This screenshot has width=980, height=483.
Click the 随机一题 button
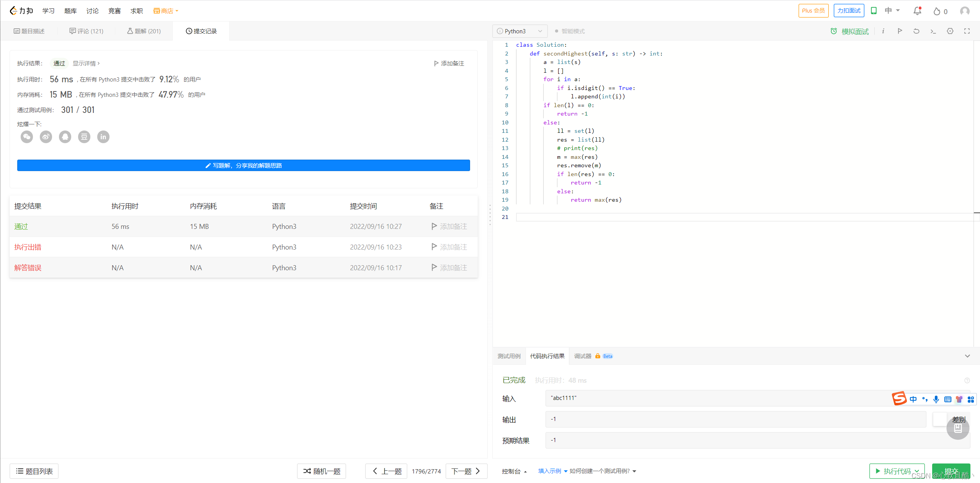[x=322, y=471]
